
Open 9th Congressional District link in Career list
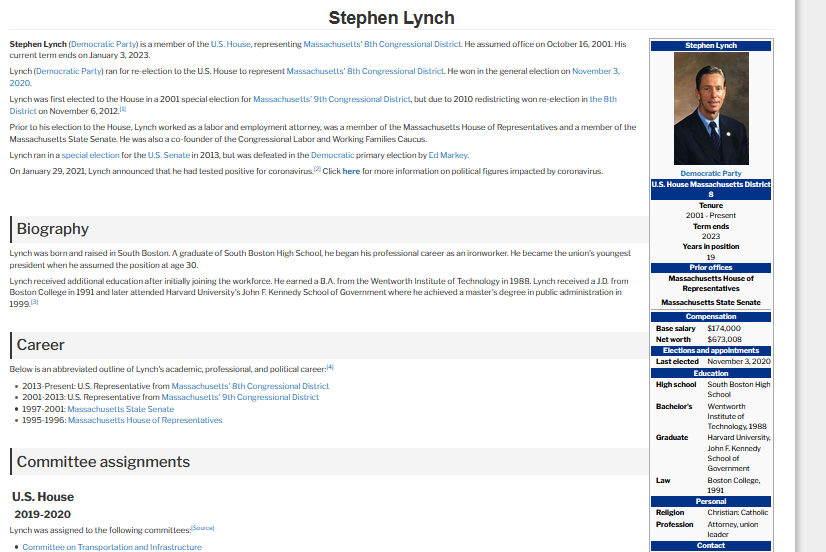(240, 397)
